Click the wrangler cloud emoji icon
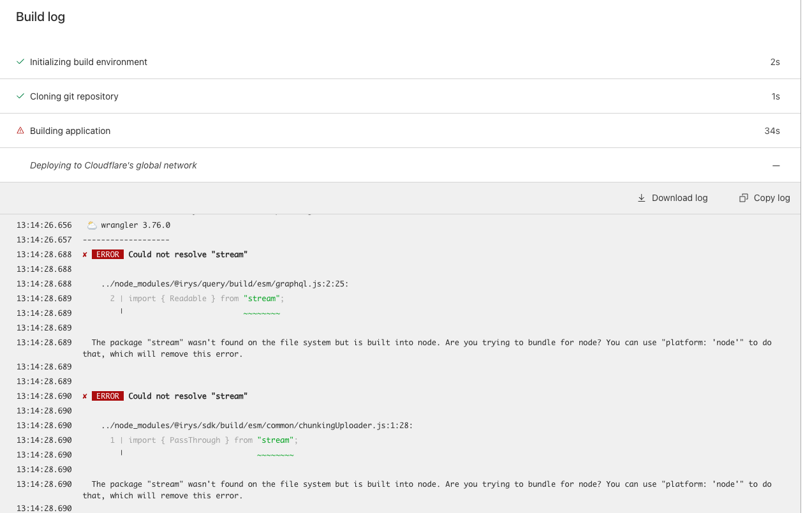 tap(92, 225)
